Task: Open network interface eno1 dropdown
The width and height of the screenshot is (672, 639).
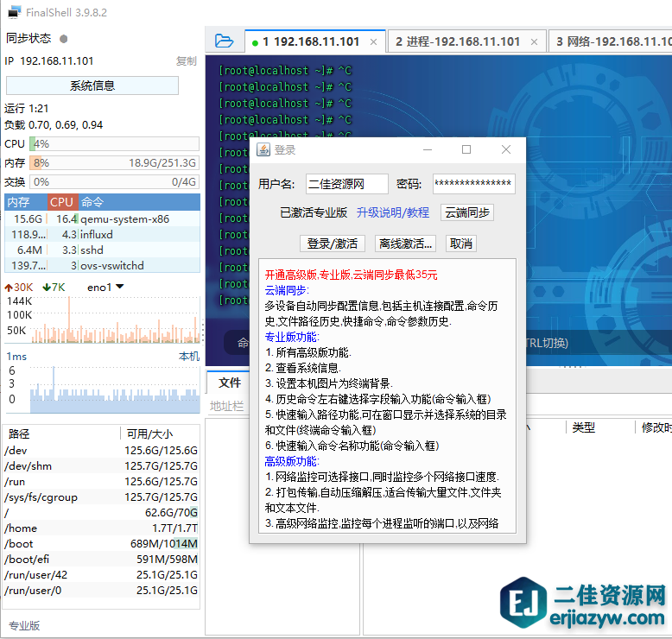Action: coord(105,288)
